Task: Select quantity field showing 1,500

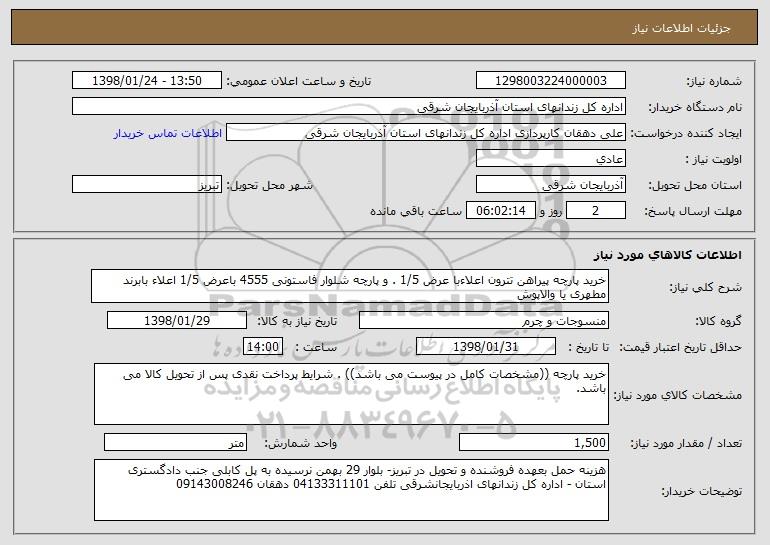Action: (x=534, y=442)
